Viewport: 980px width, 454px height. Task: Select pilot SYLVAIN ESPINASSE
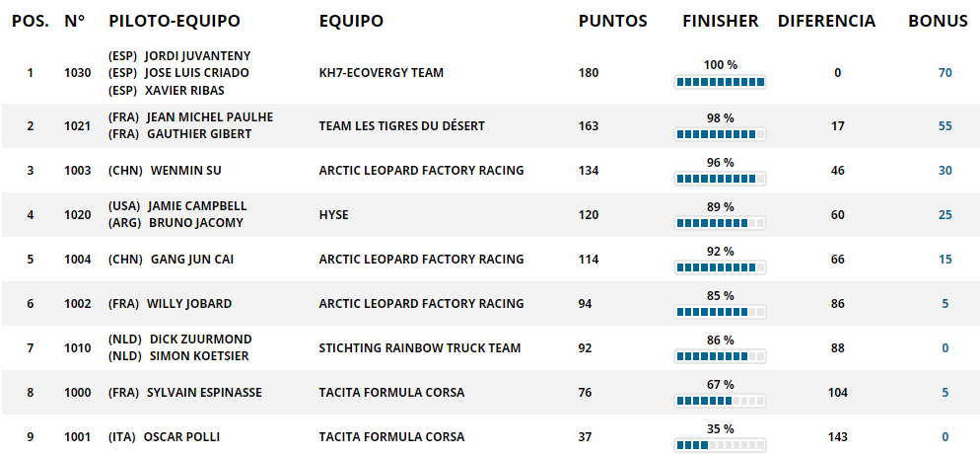click(x=204, y=393)
